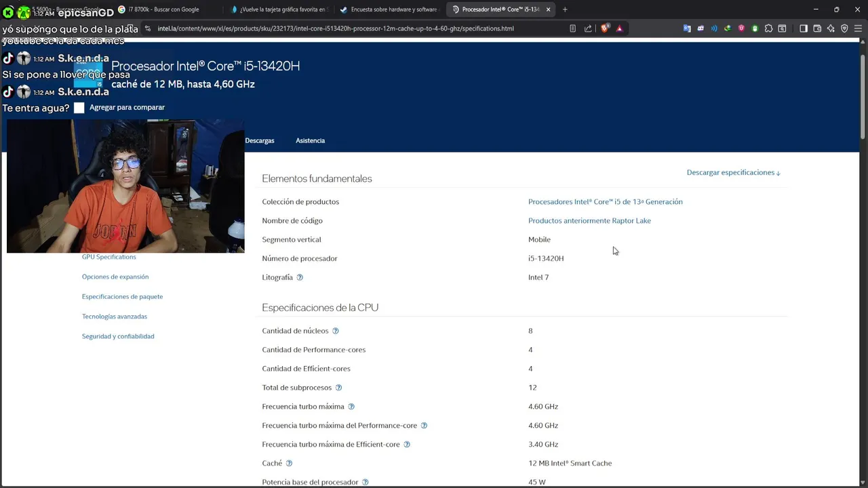Check the Agregar para comparar checkbox

coord(79,108)
